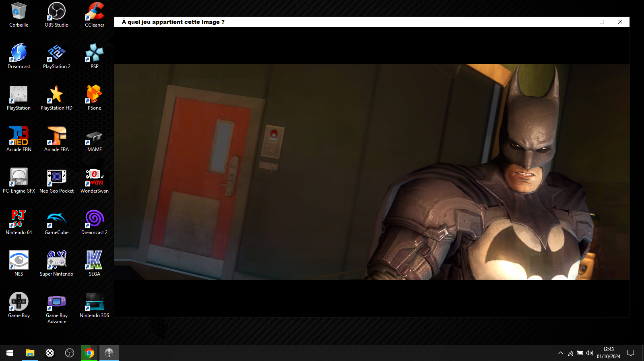
Task: Select the Dreamcast emulator shortcut
Action: click(19, 56)
